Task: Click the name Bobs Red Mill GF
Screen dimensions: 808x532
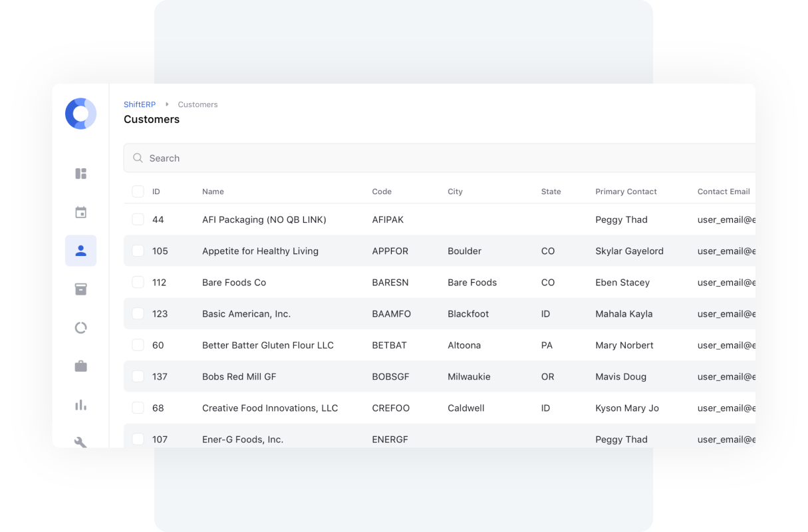Action: coord(239,376)
